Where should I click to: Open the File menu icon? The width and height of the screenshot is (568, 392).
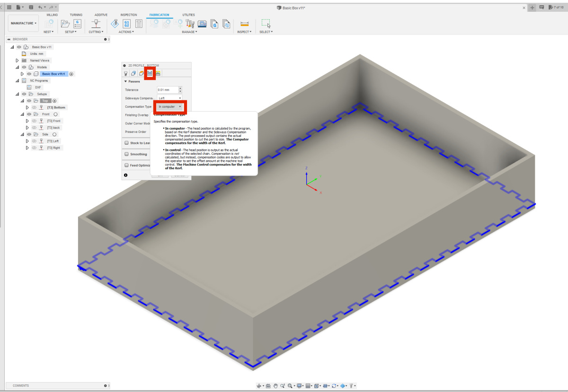click(19, 8)
